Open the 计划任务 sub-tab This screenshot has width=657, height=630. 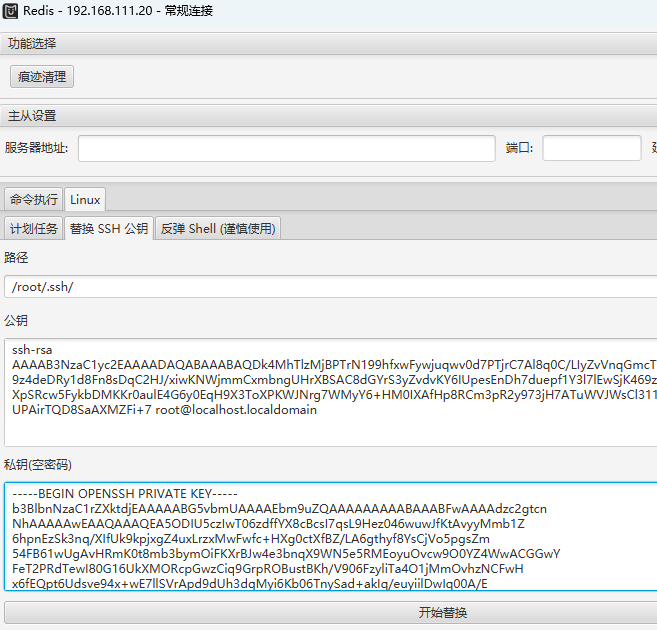[x=34, y=228]
